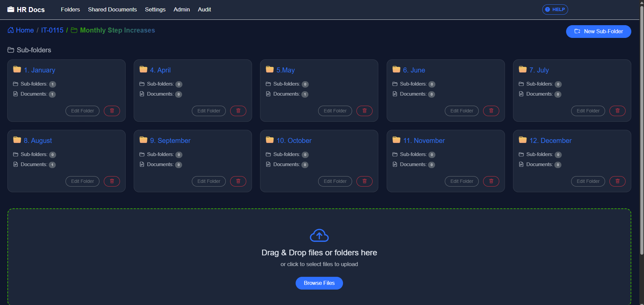Click the 1. January folder icon
644x305 pixels.
(x=17, y=69)
